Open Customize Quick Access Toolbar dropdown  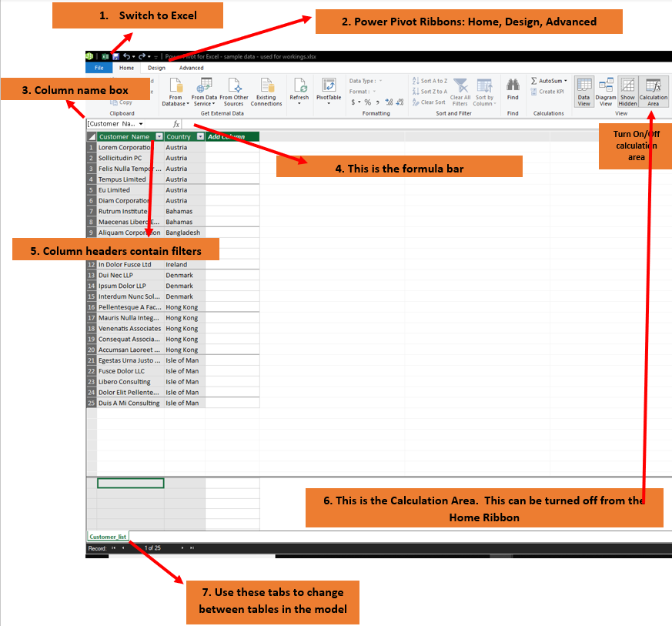pyautogui.click(x=156, y=57)
